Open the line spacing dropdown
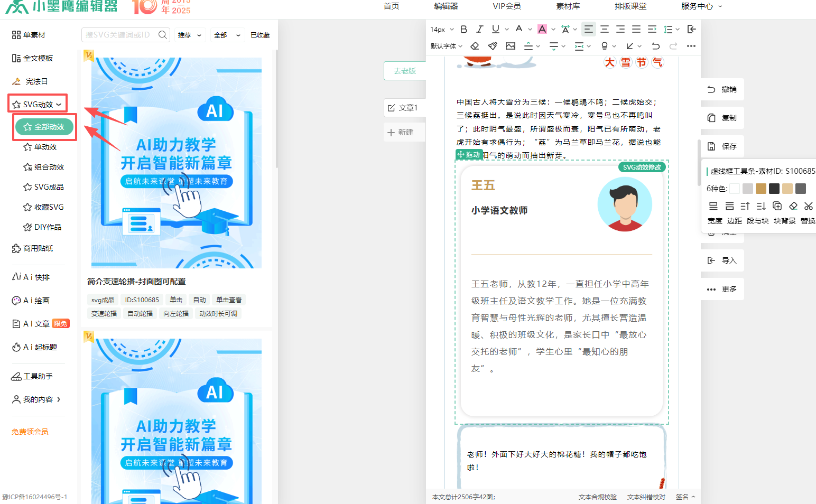816x504 pixels. 671,29
